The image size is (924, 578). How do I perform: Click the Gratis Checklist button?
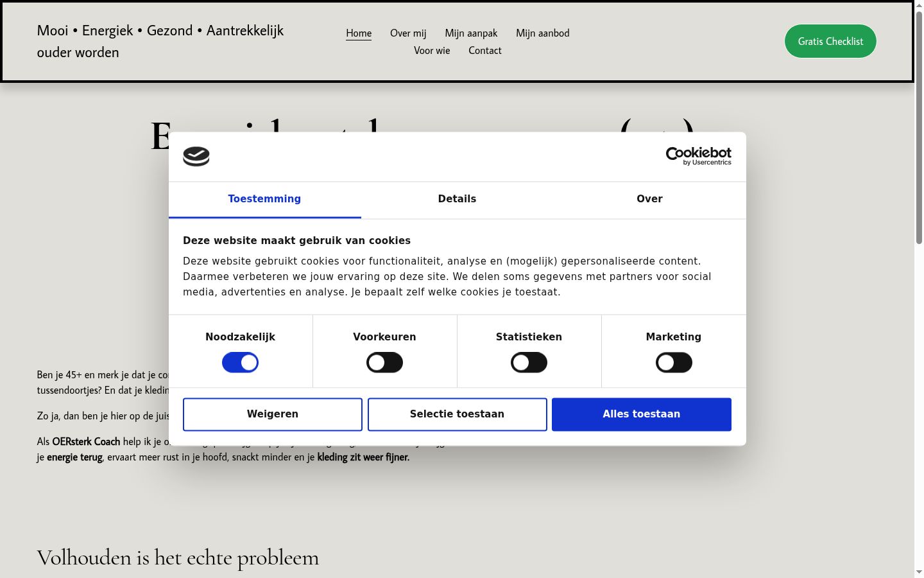tap(830, 41)
